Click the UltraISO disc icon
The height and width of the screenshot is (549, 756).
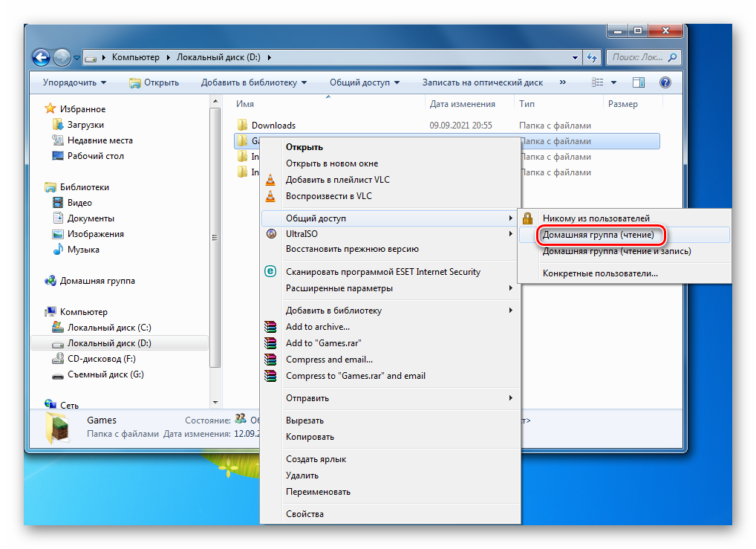[x=271, y=234]
